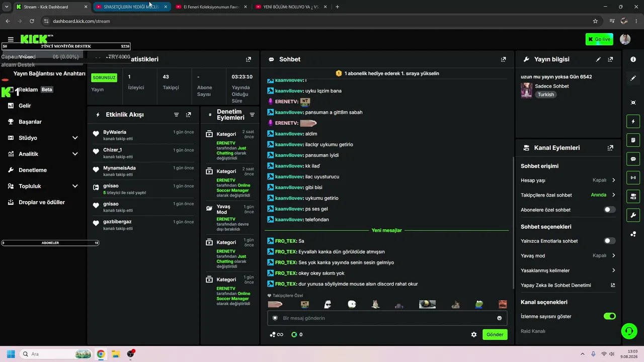Viewport: 644px width, 362px height.
Task: Click the green headset support button
Action: pyautogui.click(x=628, y=331)
